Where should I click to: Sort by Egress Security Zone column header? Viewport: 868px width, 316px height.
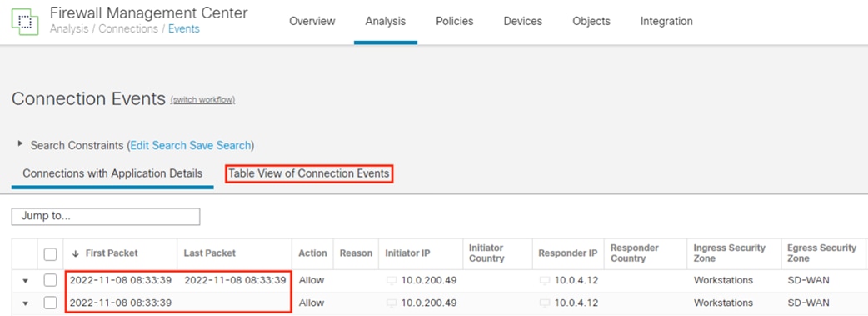click(x=821, y=253)
